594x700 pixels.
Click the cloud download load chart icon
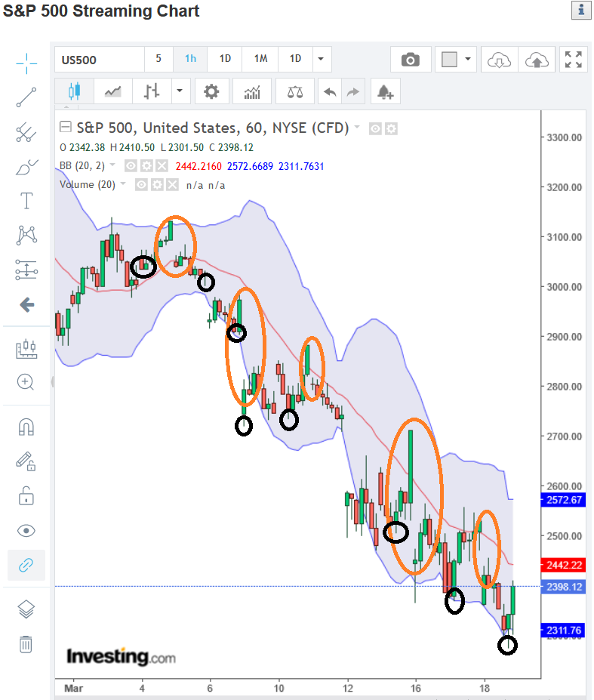click(499, 60)
